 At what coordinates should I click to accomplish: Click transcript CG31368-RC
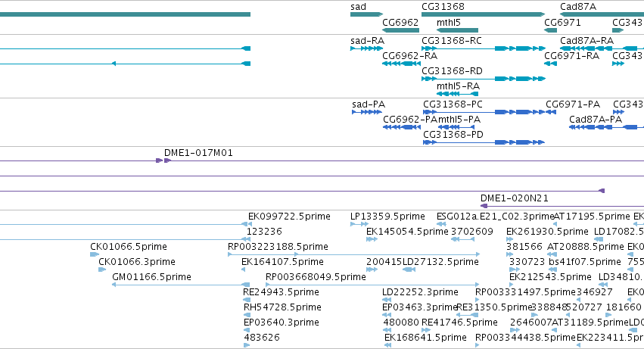pyautogui.click(x=452, y=41)
